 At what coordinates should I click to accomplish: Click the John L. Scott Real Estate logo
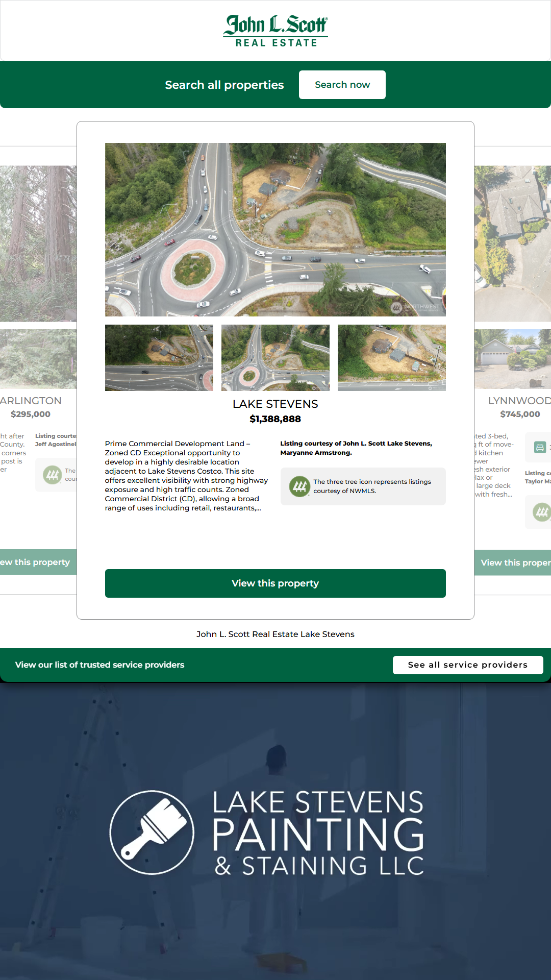pos(275,31)
